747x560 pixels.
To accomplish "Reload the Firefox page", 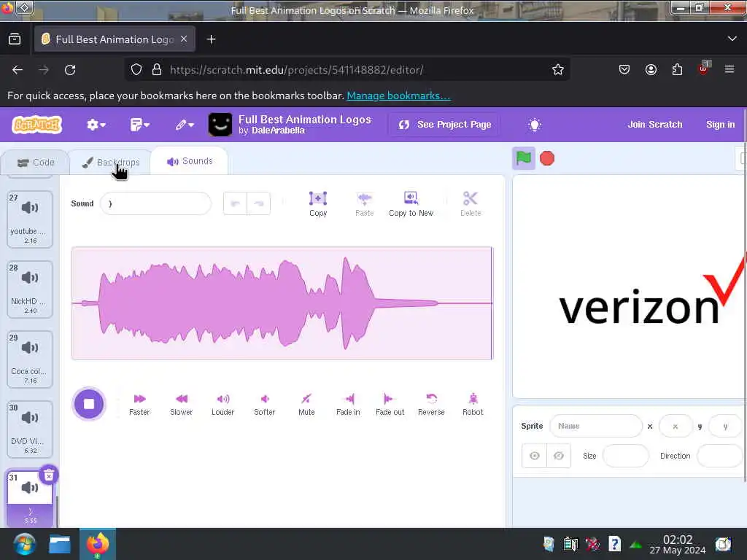I will pyautogui.click(x=70, y=70).
